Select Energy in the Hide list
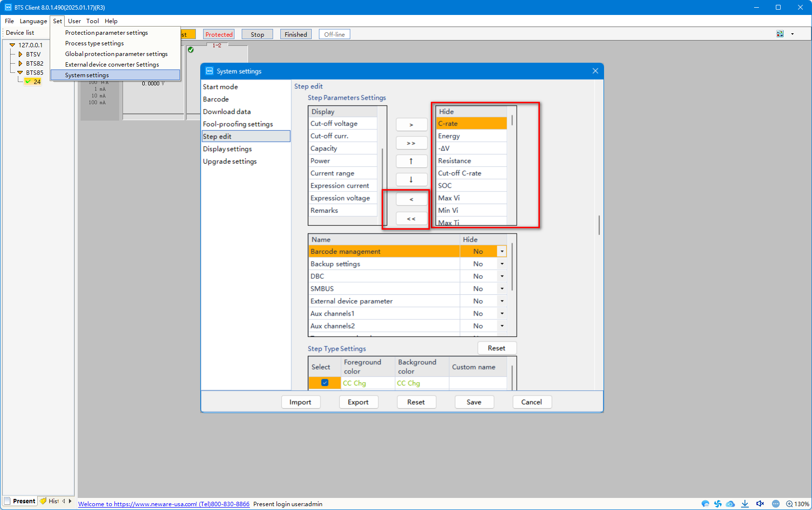The width and height of the screenshot is (812, 510). pyautogui.click(x=471, y=136)
